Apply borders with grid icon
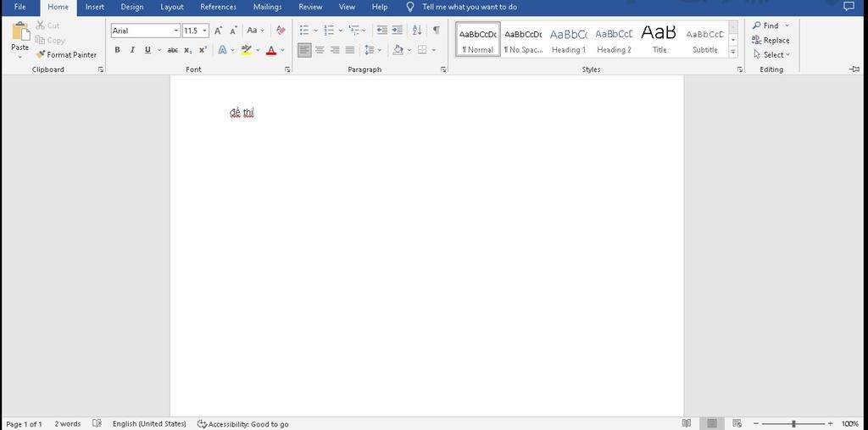Image resolution: width=868 pixels, height=430 pixels. (422, 50)
